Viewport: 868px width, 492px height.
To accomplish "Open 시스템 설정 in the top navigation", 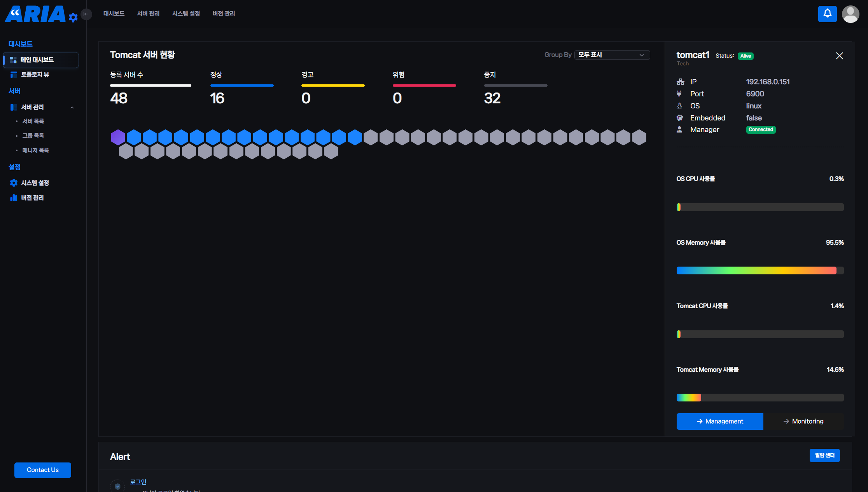I will pyautogui.click(x=186, y=14).
